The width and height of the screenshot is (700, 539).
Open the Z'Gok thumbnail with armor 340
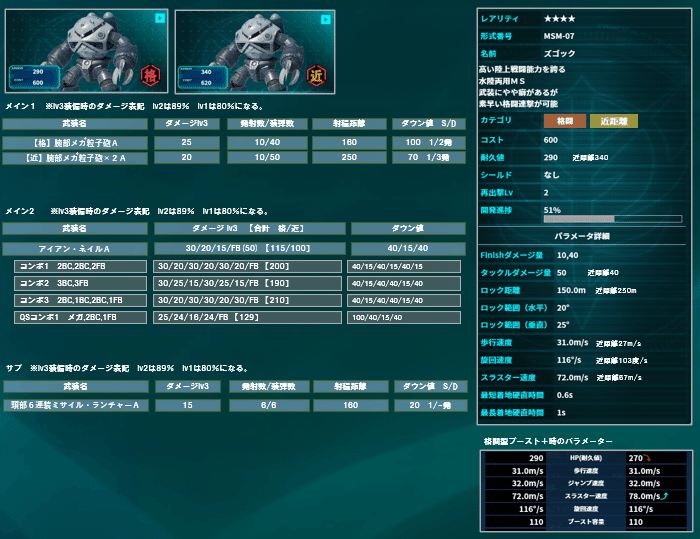[x=255, y=52]
